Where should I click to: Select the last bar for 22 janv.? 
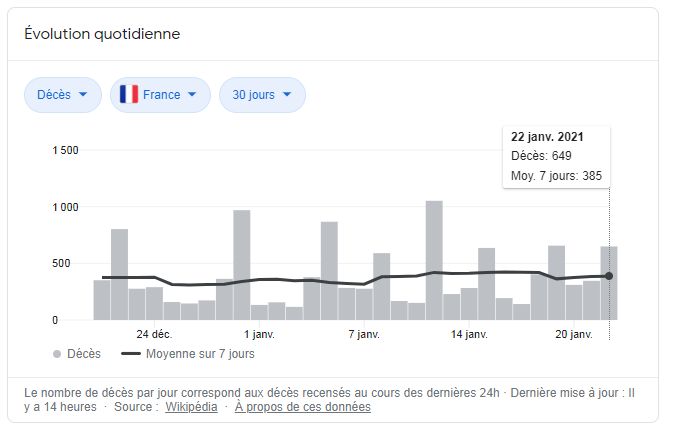coord(608,283)
